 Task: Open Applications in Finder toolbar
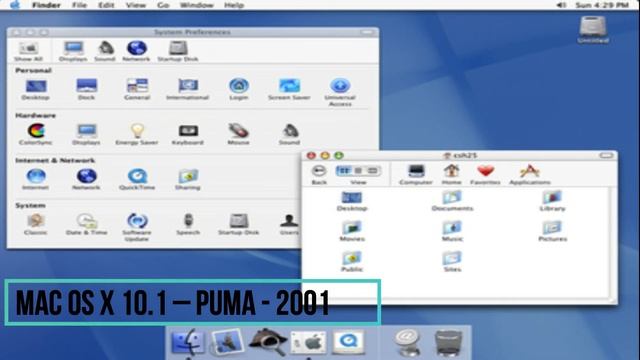click(x=530, y=174)
